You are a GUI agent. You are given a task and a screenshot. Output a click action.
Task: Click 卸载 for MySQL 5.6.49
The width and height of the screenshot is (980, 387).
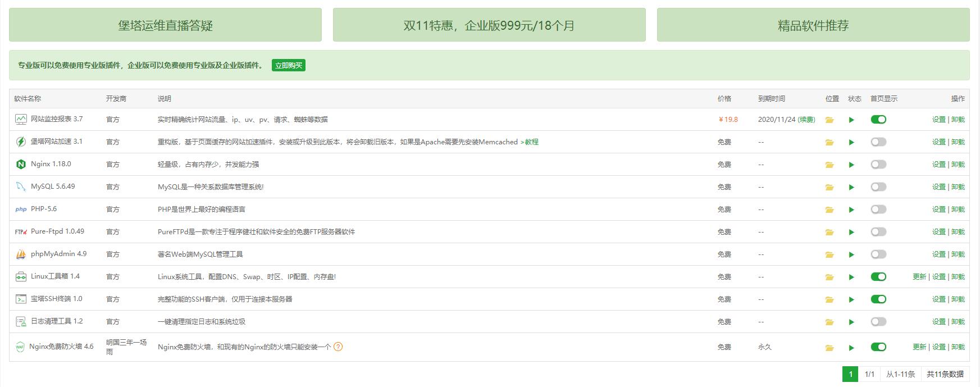[x=958, y=186]
